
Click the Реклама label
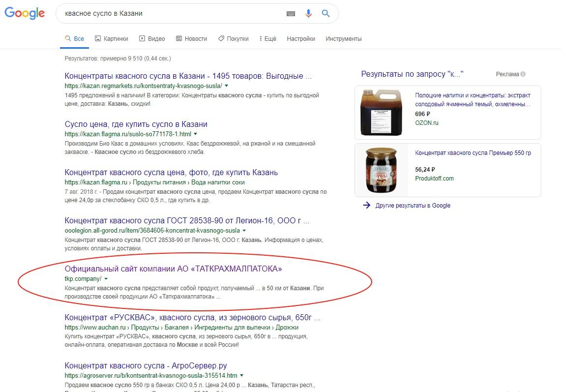(507, 74)
